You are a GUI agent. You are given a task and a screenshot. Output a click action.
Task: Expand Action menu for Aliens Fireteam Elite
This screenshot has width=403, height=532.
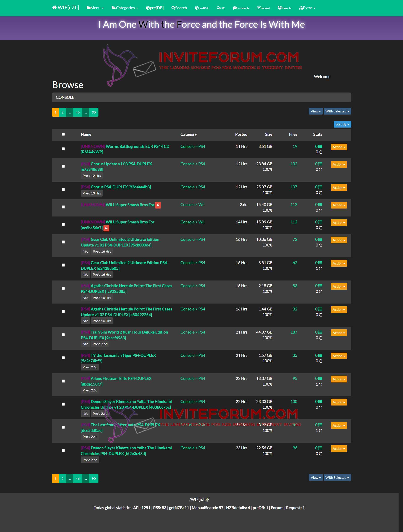tap(339, 379)
